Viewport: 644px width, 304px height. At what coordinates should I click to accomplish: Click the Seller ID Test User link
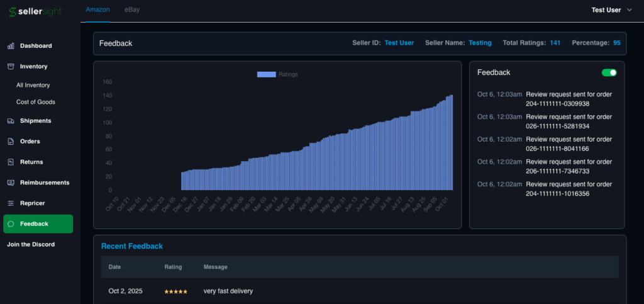[399, 43]
